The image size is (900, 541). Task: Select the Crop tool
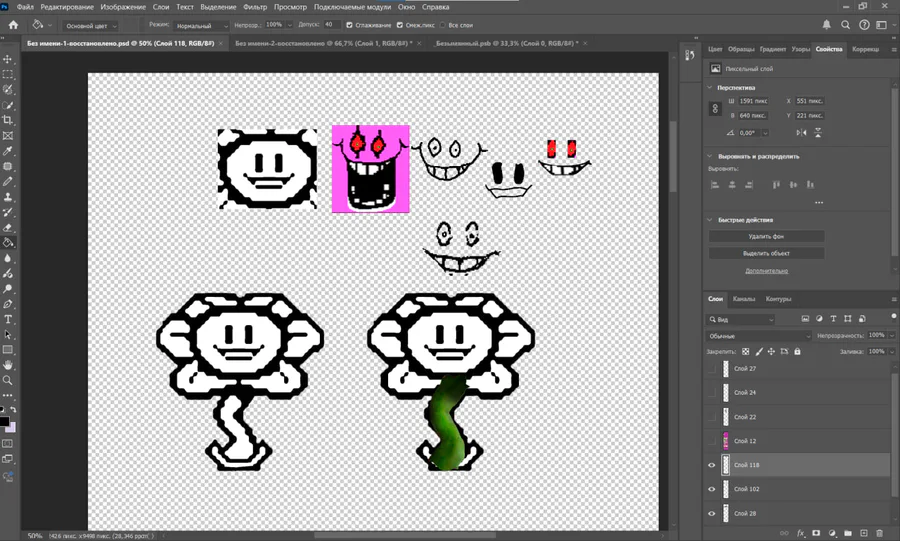click(x=7, y=120)
